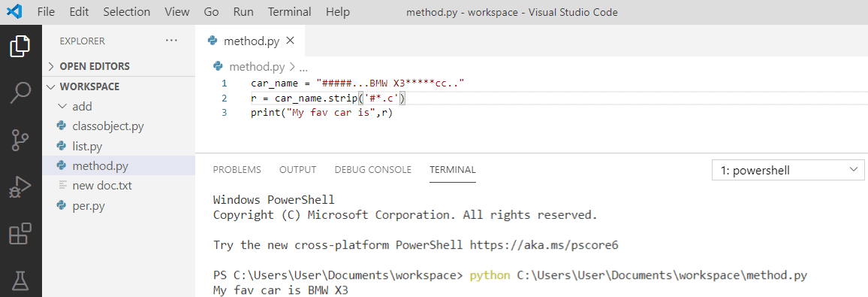Switch to the Problems panel tab
The width and height of the screenshot is (868, 297).
pyautogui.click(x=237, y=170)
